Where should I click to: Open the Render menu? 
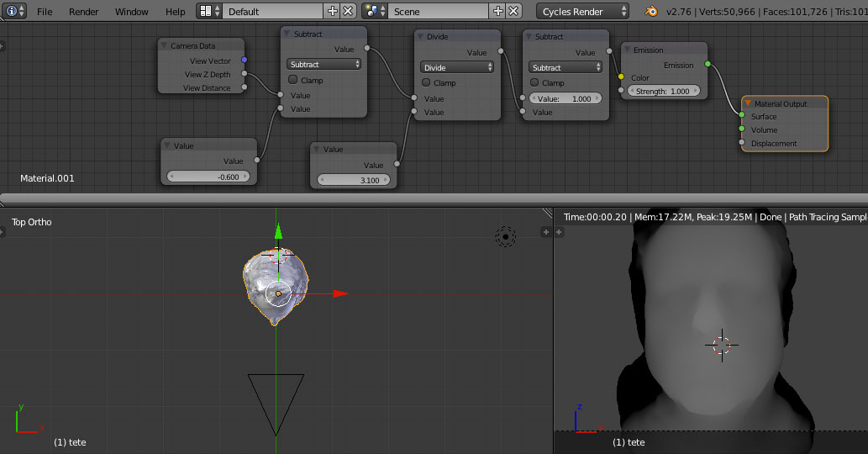[83, 12]
